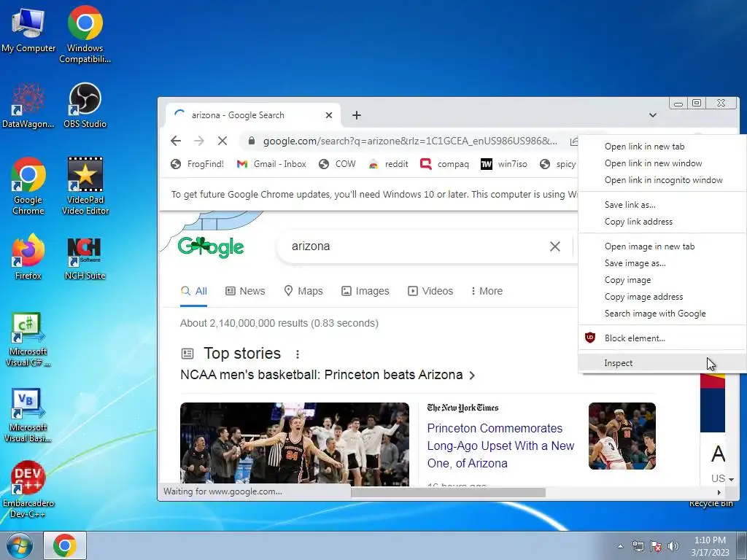Open a new tab with plus button

coord(356,115)
